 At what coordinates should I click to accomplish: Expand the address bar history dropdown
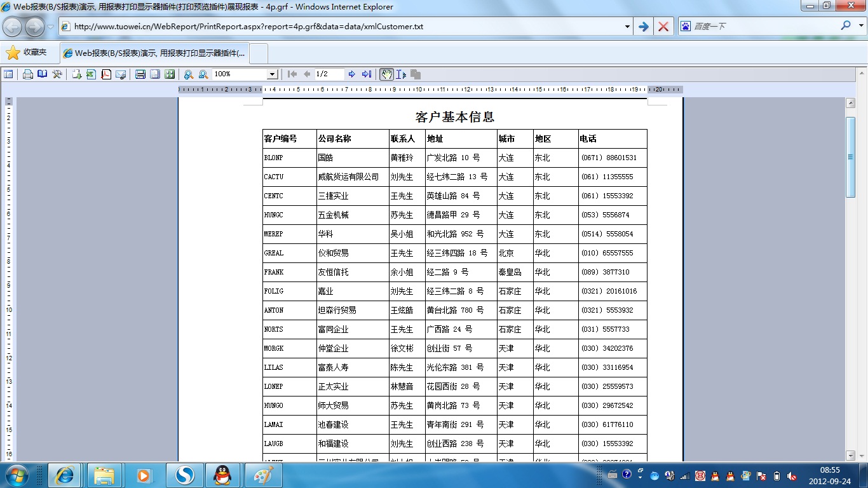[627, 27]
